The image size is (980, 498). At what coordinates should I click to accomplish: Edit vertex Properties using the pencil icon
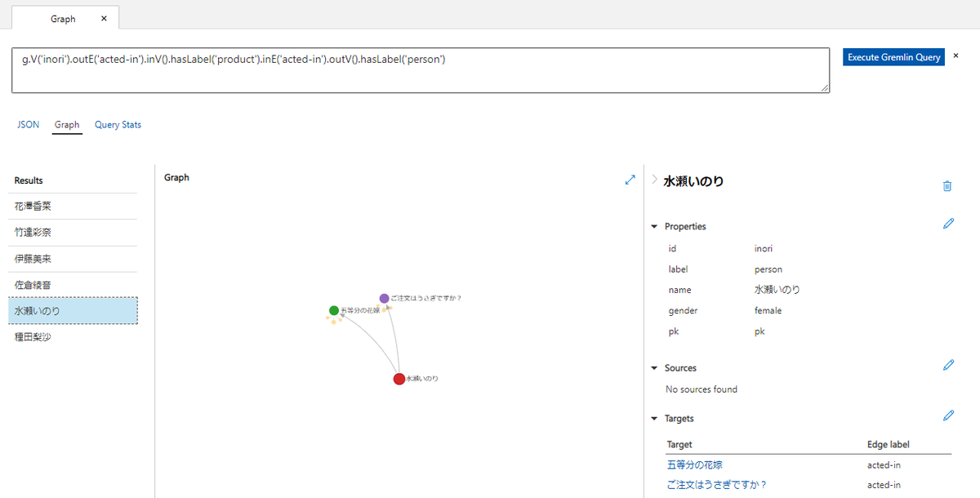coord(948,223)
